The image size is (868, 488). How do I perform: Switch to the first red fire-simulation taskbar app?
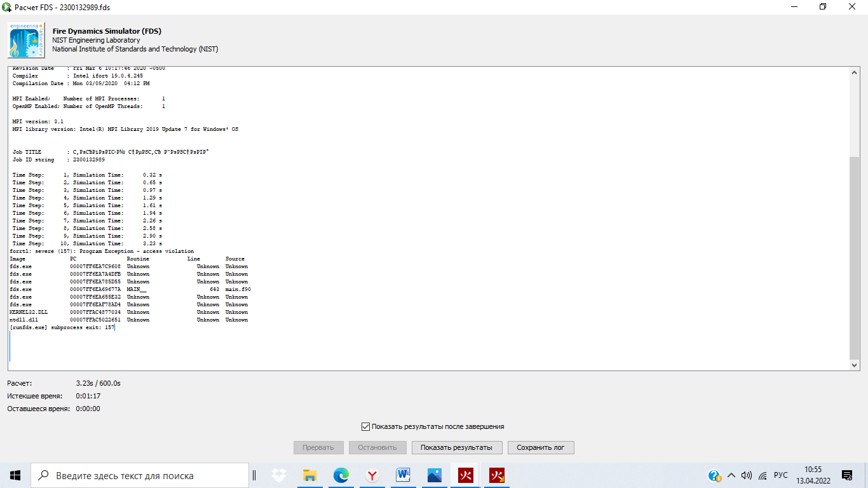pos(466,475)
